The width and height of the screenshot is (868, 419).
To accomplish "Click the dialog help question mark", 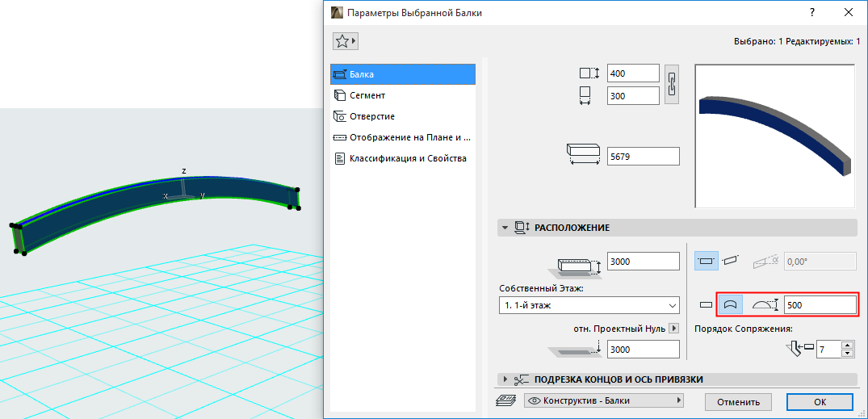I will (x=811, y=12).
